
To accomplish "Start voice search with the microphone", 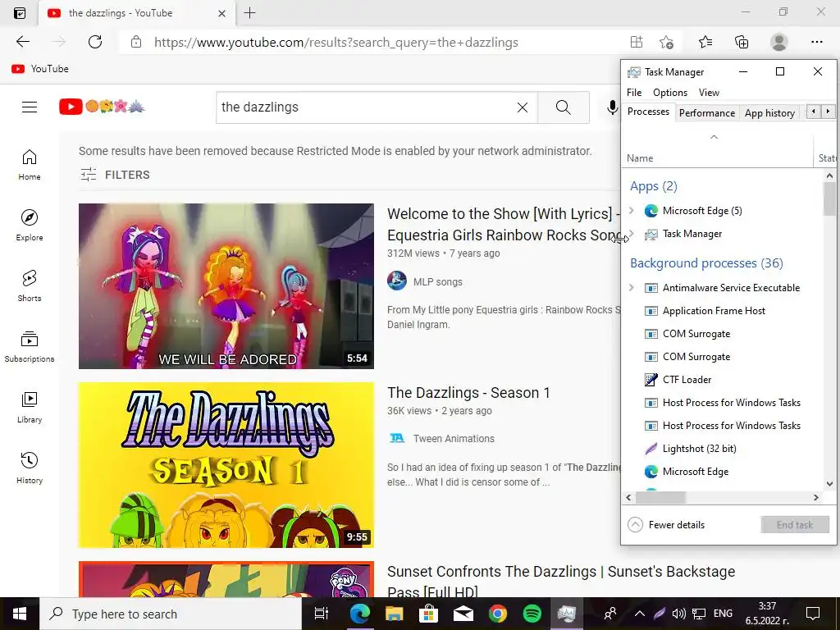I will click(x=612, y=107).
